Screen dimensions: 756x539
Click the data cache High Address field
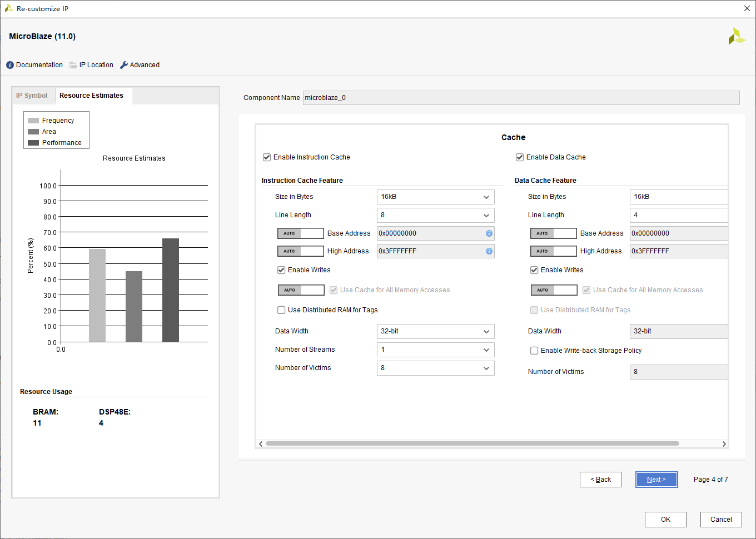[x=679, y=251]
